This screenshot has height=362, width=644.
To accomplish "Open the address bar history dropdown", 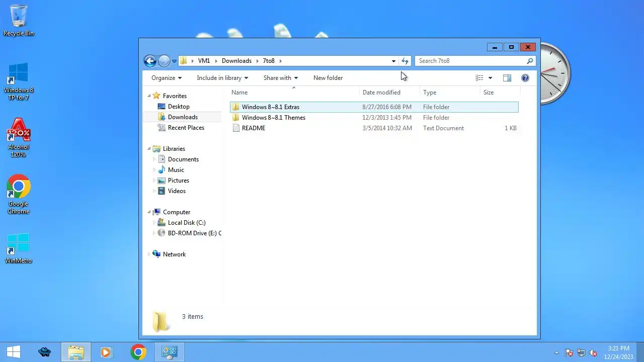I will (x=393, y=61).
